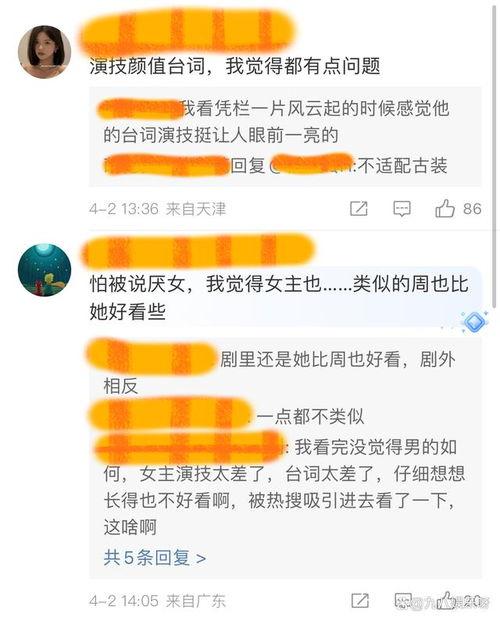Tap the blue diamond badge icon
The width and height of the screenshot is (500, 621).
click(475, 322)
